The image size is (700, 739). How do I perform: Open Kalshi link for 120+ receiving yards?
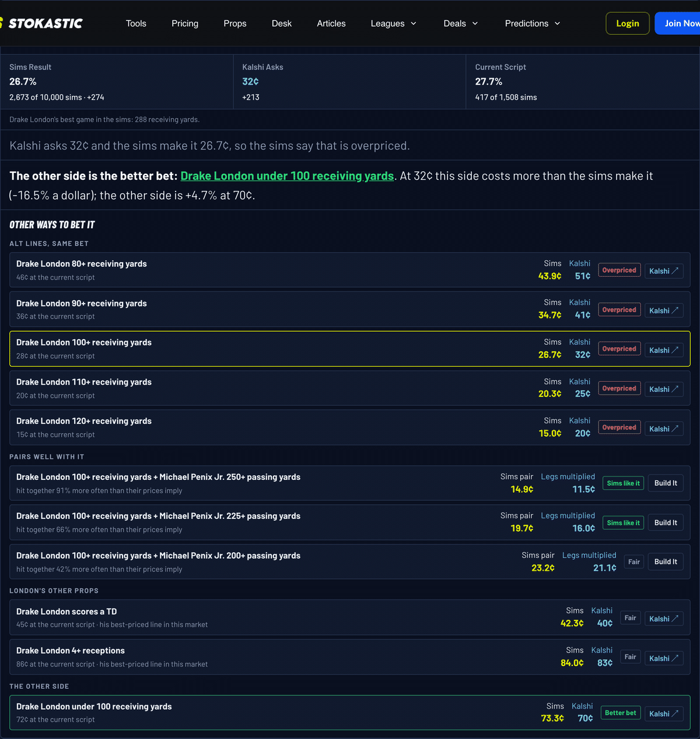pos(664,429)
